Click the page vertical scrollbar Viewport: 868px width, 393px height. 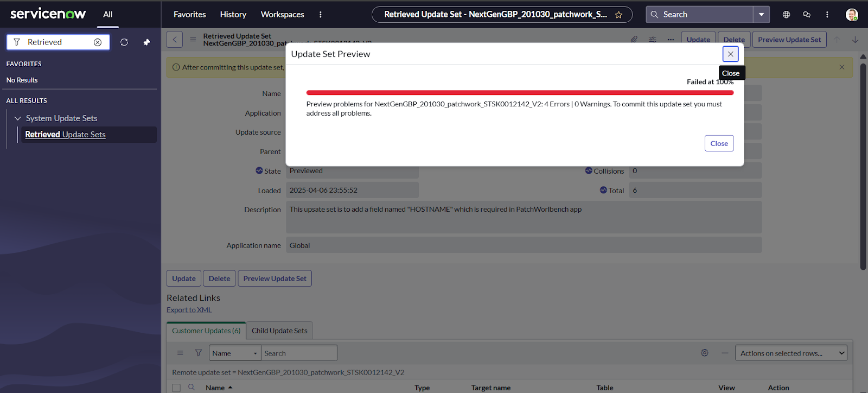[863, 166]
